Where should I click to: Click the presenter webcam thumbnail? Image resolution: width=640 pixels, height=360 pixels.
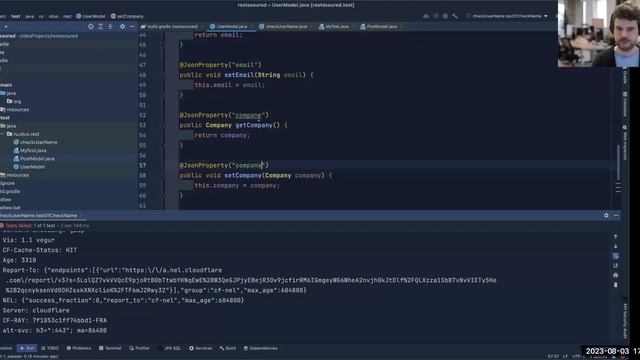point(598,33)
